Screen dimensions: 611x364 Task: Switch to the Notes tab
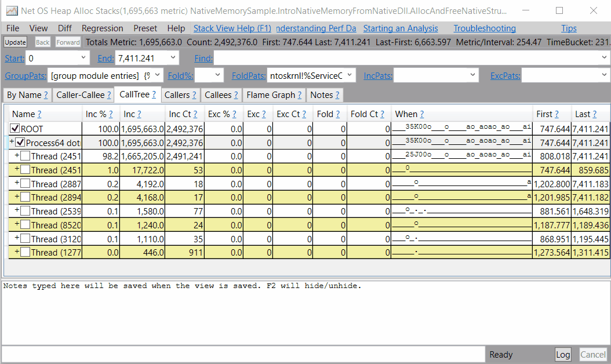[x=325, y=94]
